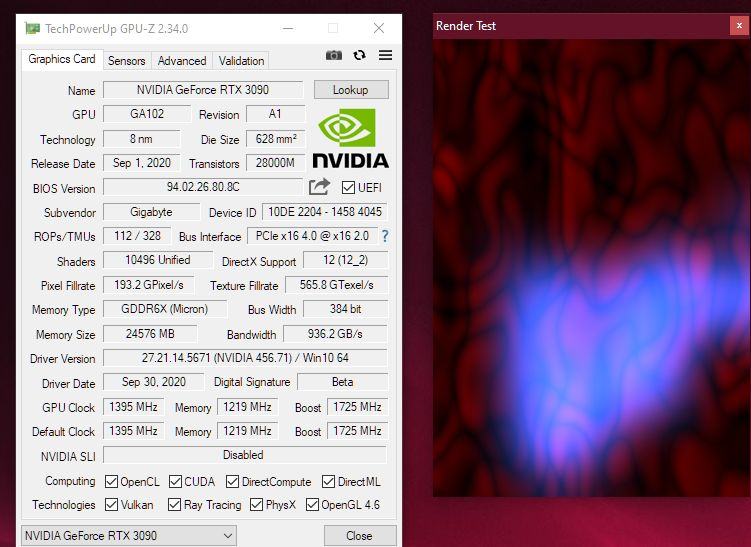Screen dimensions: 751x547
Task: Click the Release Date Sep 1, 2020
Action: [142, 163]
